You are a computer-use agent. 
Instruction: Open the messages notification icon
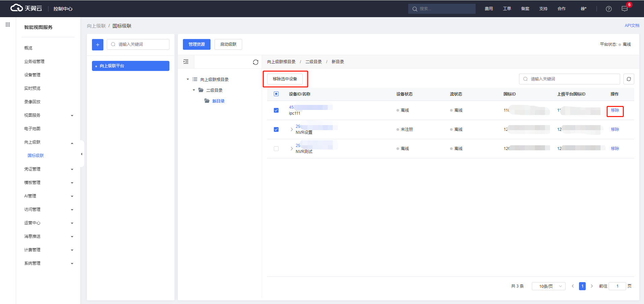click(624, 9)
